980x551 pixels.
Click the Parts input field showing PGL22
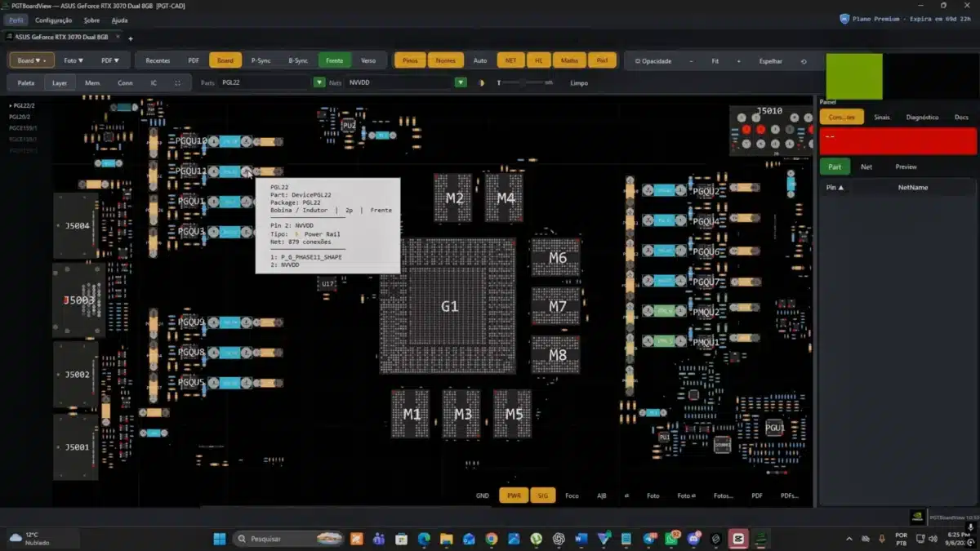click(x=265, y=82)
